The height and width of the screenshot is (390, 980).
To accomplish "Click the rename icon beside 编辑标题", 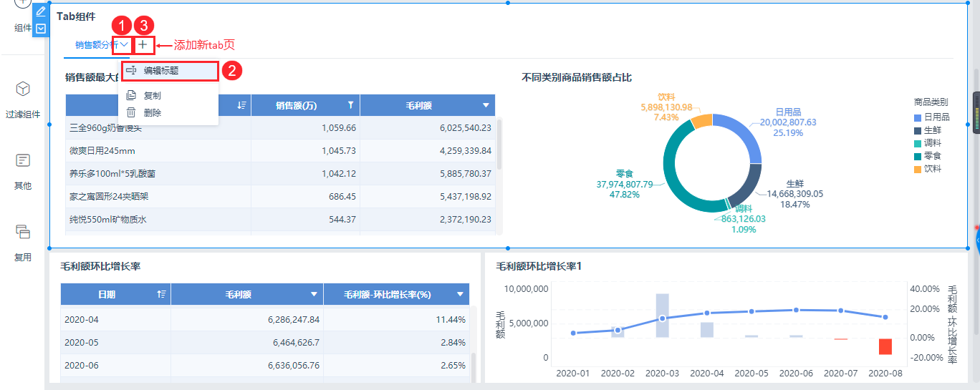I will 131,71.
